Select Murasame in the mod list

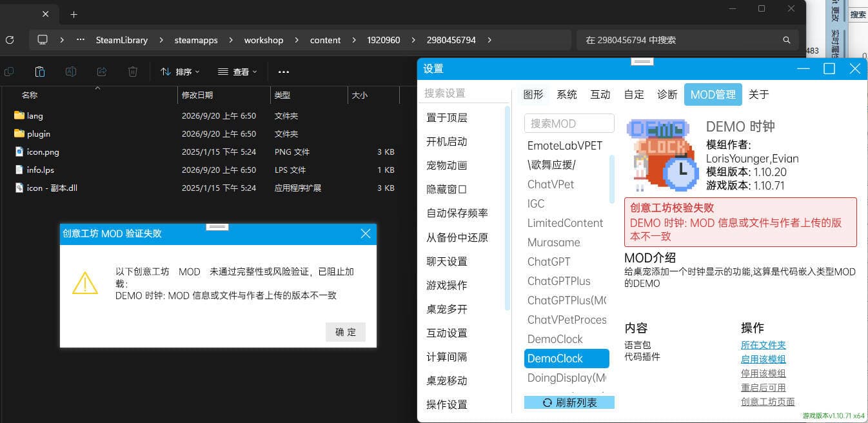click(x=554, y=242)
